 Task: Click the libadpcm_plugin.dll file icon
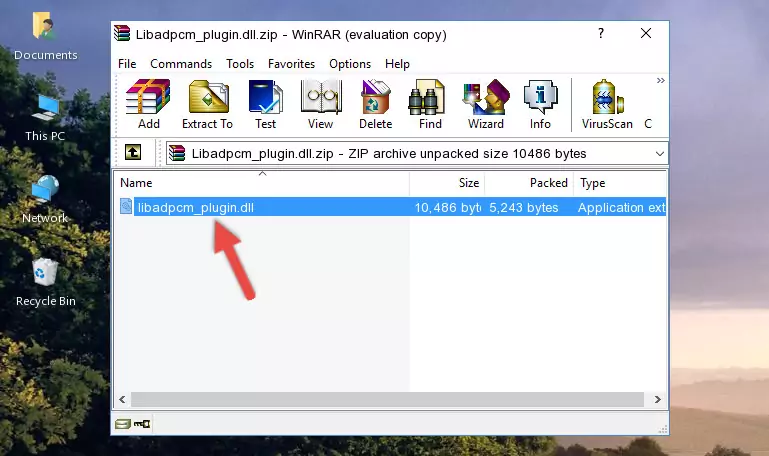pyautogui.click(x=126, y=206)
